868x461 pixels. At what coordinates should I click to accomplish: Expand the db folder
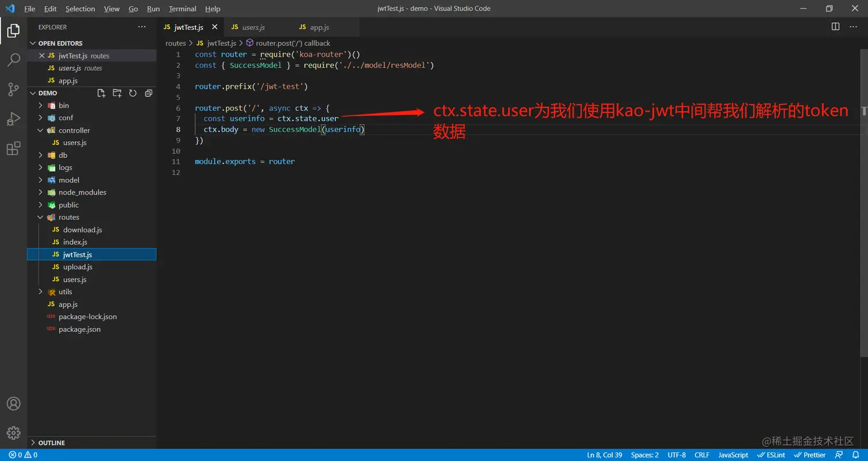point(92,155)
